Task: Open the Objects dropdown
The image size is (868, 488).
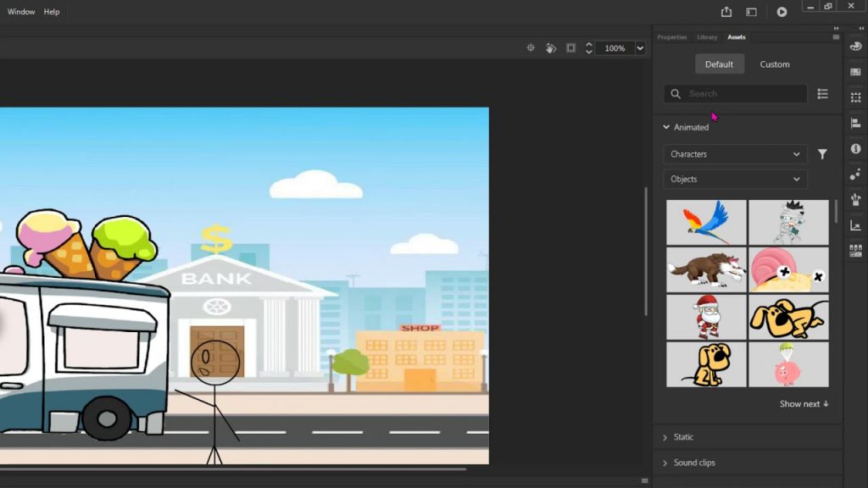Action: tap(734, 179)
